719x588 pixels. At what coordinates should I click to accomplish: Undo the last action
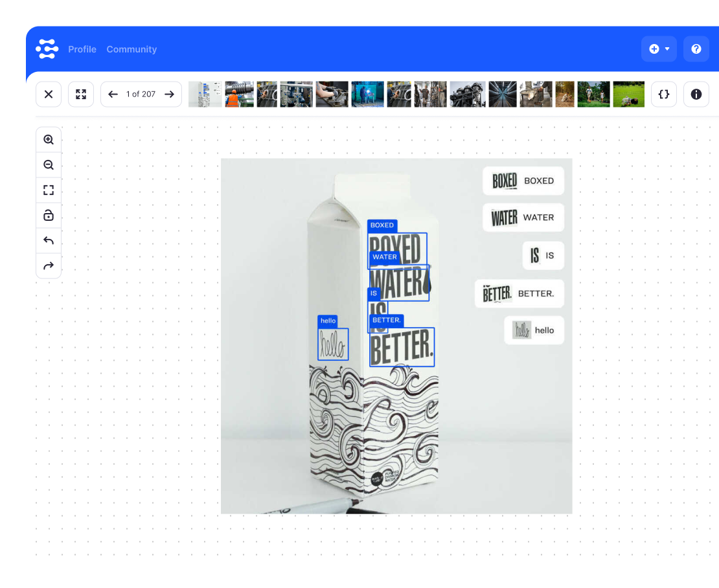click(x=49, y=241)
